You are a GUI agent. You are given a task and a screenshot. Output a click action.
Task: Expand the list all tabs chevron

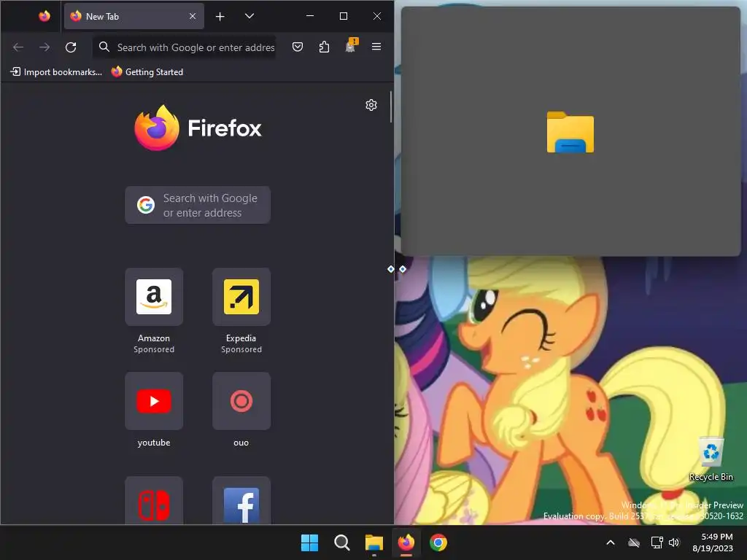coord(249,16)
